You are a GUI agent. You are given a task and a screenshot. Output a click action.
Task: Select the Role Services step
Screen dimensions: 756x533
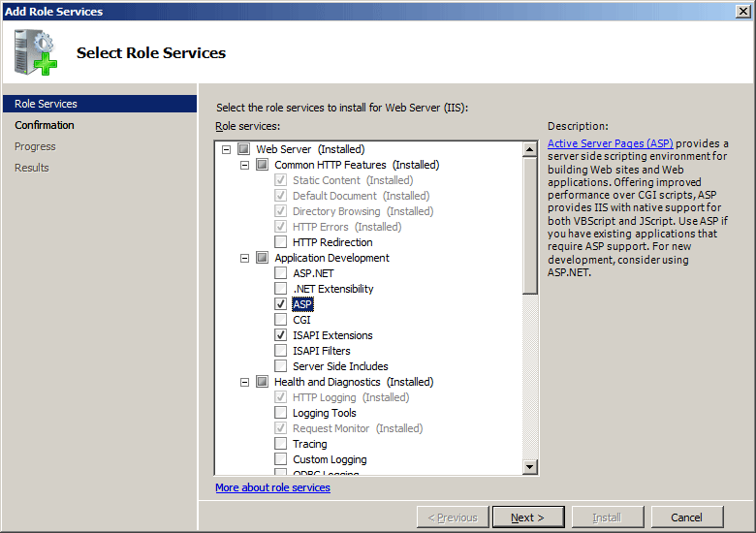(46, 104)
